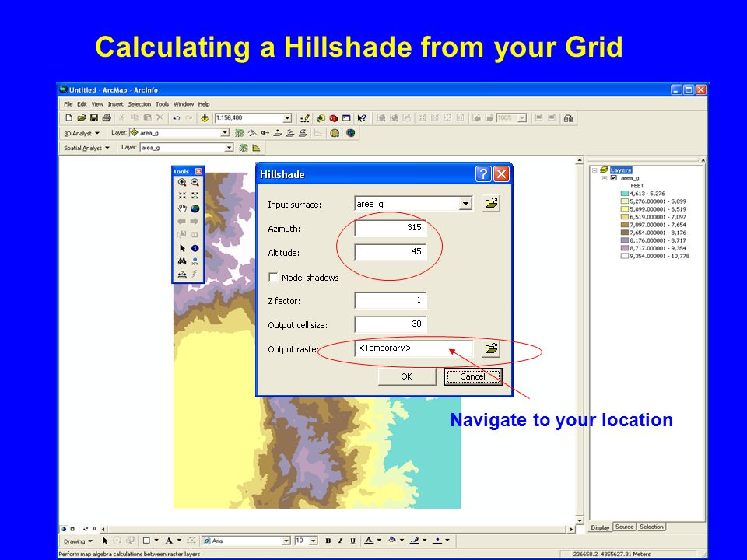Open the Tools menu

[x=162, y=104]
